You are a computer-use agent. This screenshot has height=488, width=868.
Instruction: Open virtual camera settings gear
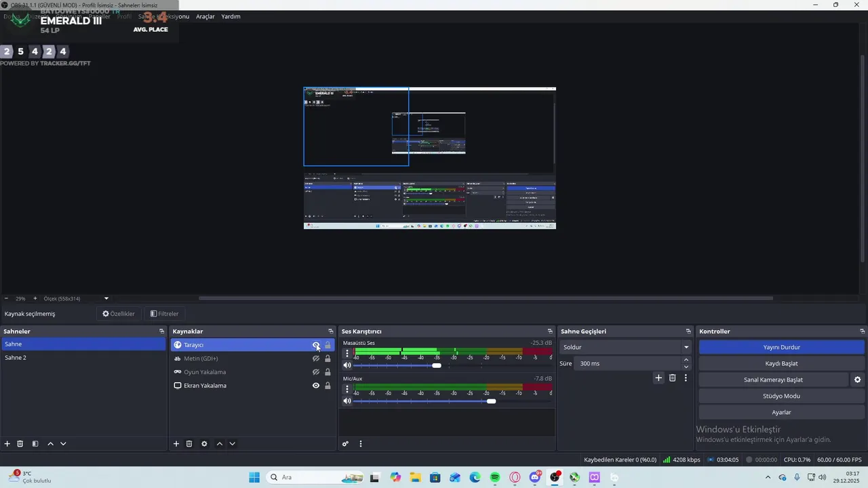point(857,380)
